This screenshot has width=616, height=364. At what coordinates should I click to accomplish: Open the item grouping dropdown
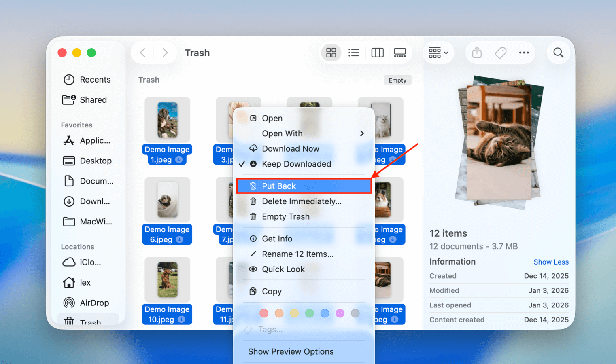[439, 53]
